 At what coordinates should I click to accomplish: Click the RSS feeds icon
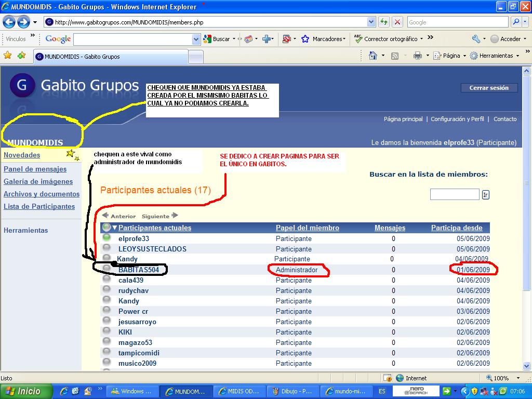[395, 56]
